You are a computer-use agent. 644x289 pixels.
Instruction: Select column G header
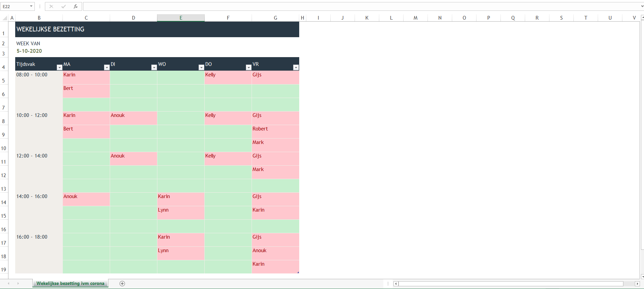click(x=276, y=18)
